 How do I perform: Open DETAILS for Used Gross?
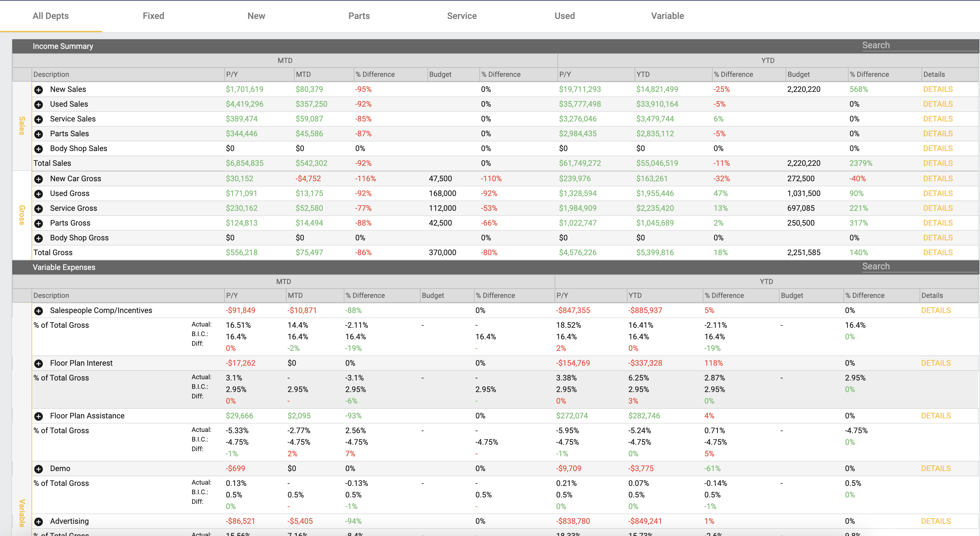click(x=938, y=194)
